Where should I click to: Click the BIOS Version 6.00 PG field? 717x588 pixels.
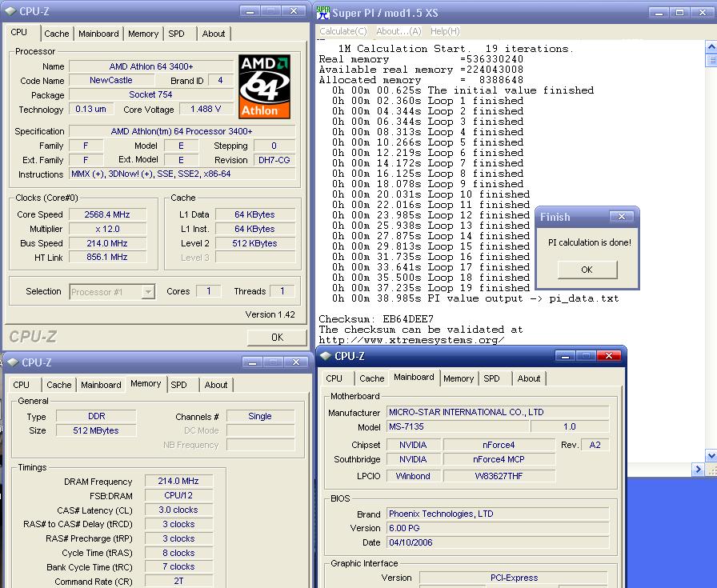click(x=498, y=528)
